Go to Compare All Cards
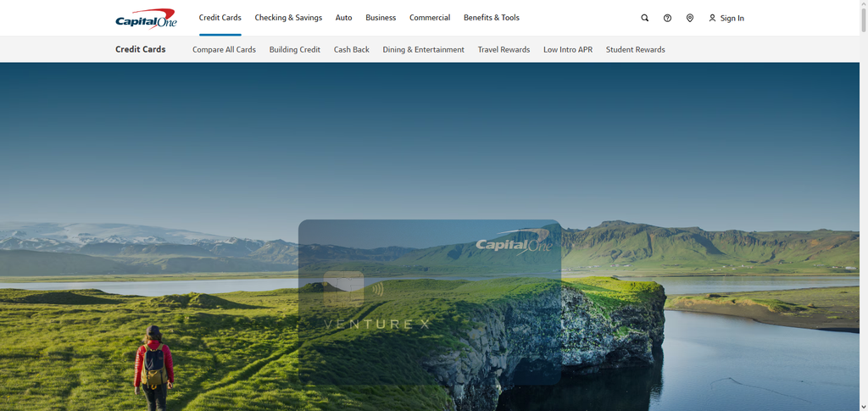The image size is (868, 411). tap(224, 50)
